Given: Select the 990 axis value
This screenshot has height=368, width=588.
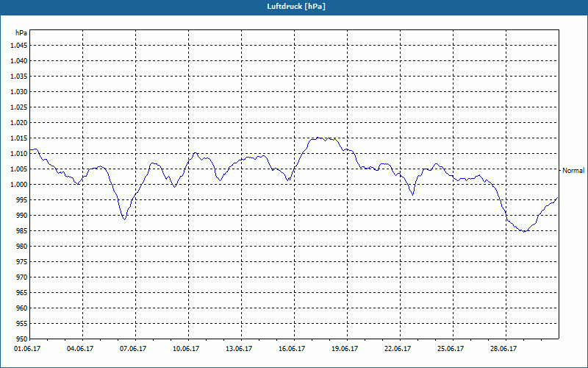Looking at the screenshot, I should 22,216.
